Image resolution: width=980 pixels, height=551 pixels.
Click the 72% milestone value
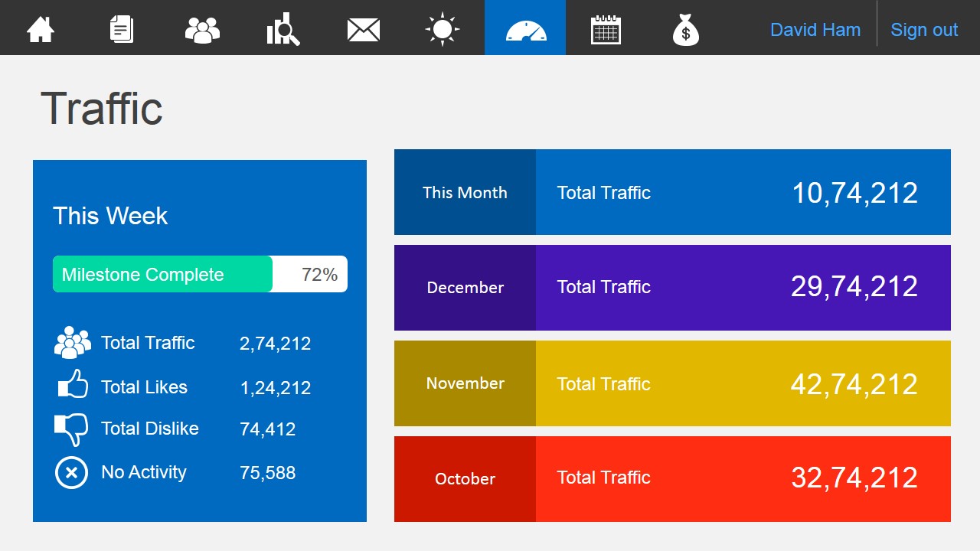pos(320,275)
